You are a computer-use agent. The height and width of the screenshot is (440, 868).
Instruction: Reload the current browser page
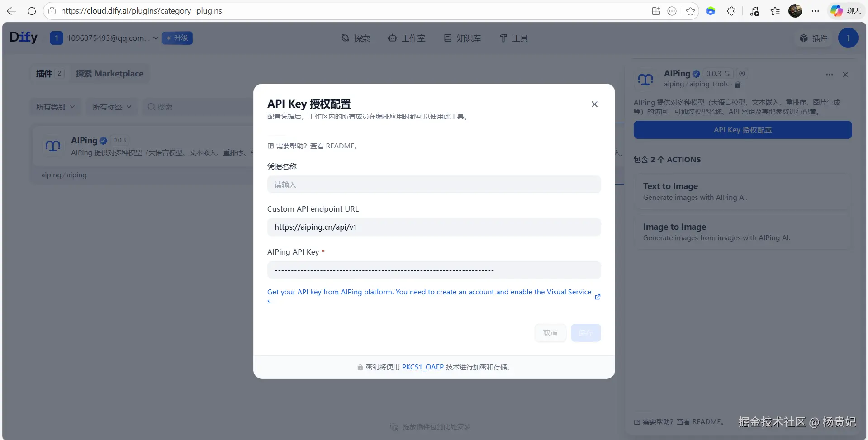point(32,11)
